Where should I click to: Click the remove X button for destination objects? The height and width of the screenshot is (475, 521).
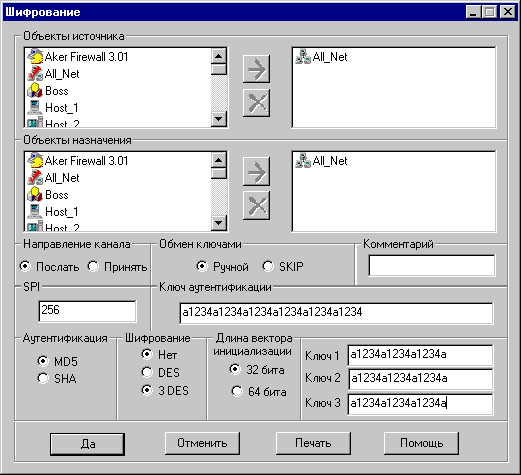tap(256, 205)
